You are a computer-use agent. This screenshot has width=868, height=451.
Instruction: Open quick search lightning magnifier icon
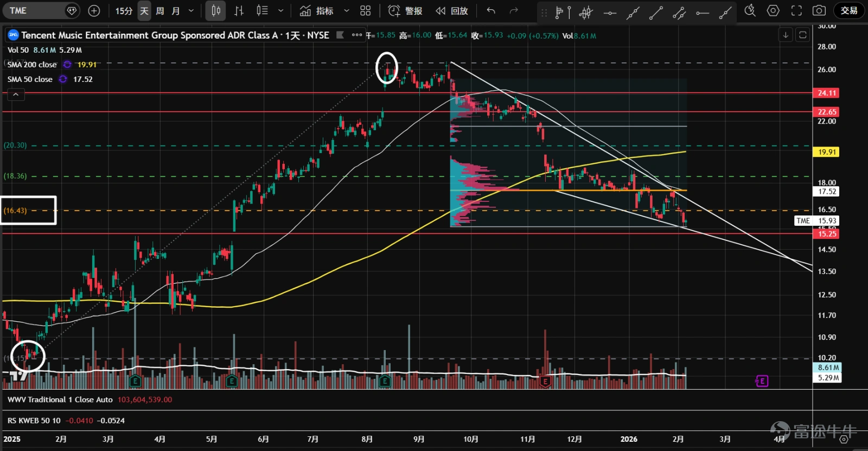pyautogui.click(x=750, y=10)
